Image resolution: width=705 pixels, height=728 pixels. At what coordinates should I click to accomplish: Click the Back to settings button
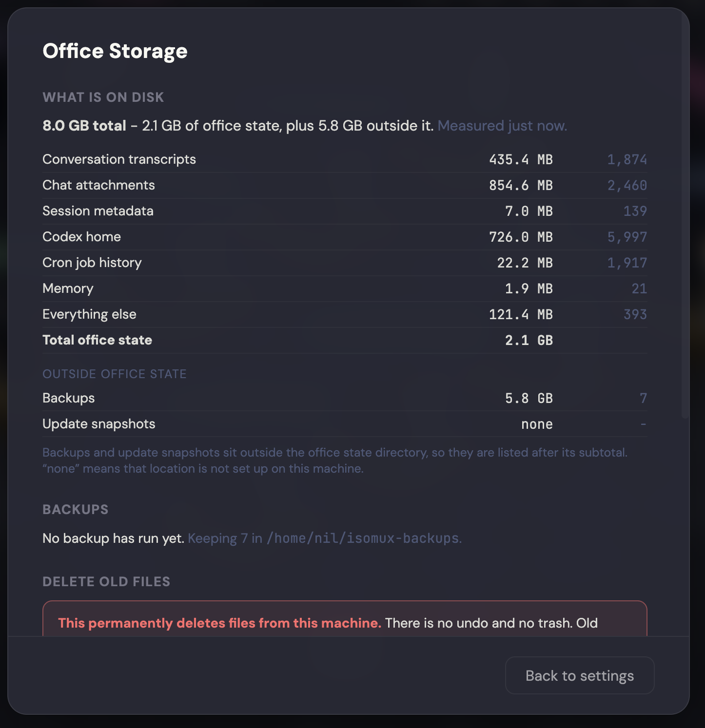coord(580,675)
